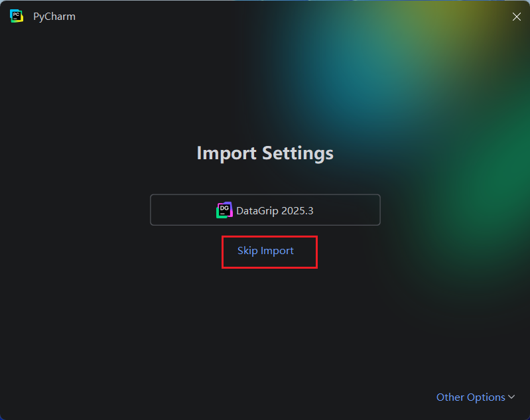The height and width of the screenshot is (420, 530).
Task: Click the left edge of the DataGrip import button
Action: pyautogui.click(x=151, y=210)
